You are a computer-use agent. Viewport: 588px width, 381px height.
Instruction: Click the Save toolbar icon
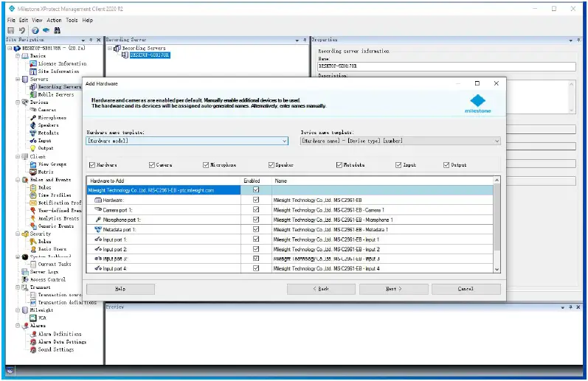click(10, 30)
